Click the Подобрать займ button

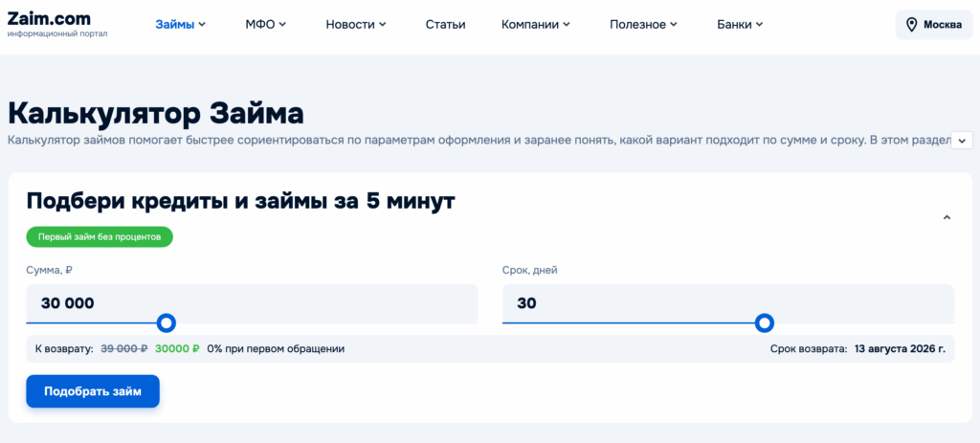(93, 391)
